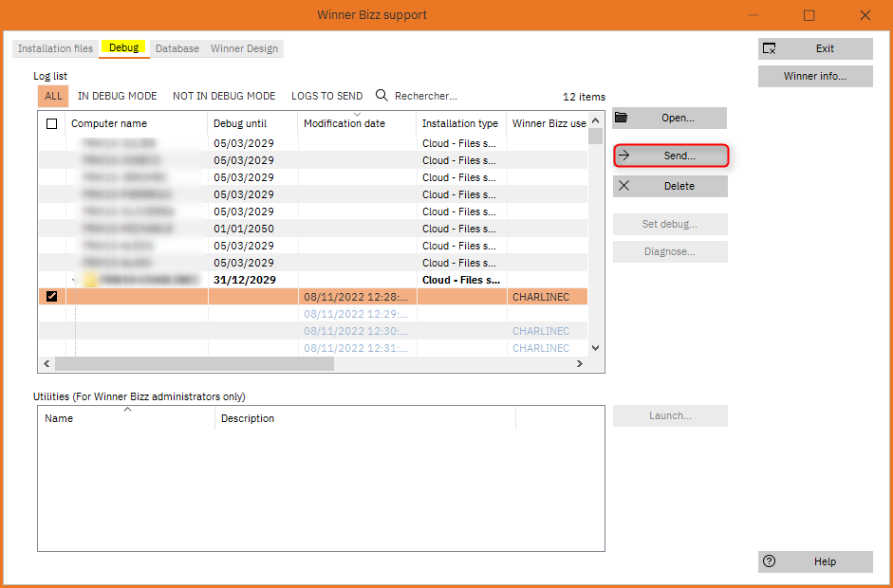893x588 pixels.
Task: Select the 08/11/2022 12:31 log entry
Action: [312, 348]
